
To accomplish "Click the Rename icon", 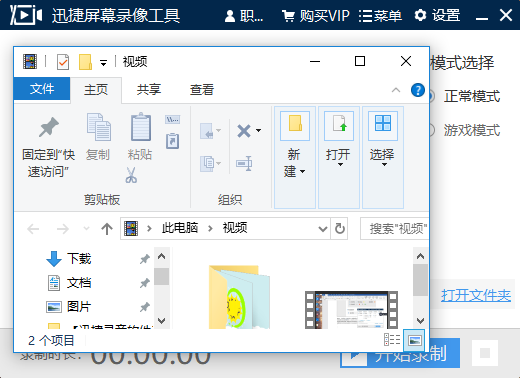I will pyautogui.click(x=244, y=164).
